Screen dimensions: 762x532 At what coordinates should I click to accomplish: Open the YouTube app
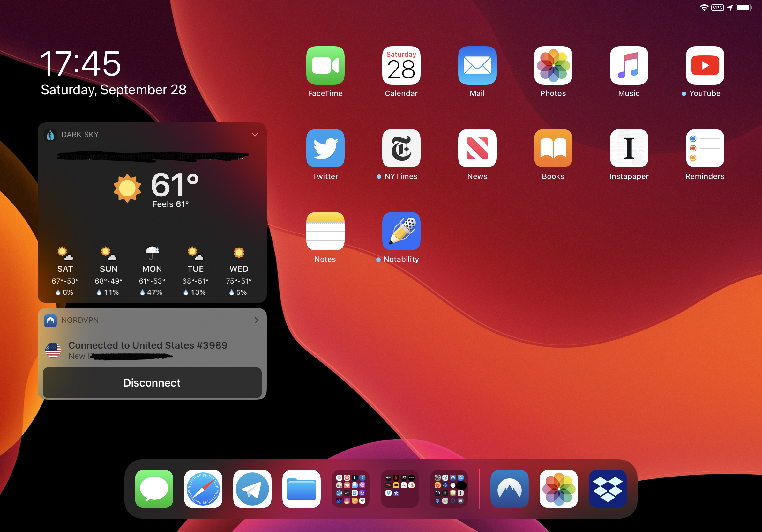[705, 65]
